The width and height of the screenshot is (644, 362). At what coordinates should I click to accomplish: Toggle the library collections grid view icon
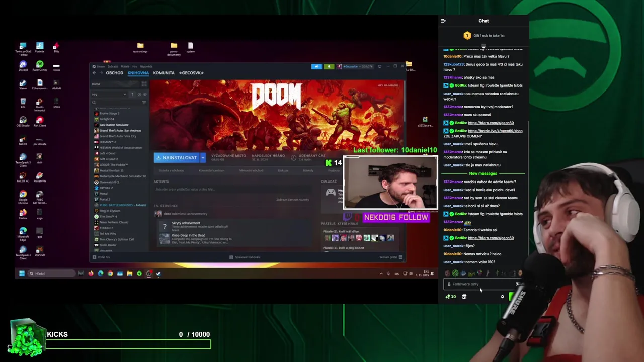(x=144, y=84)
